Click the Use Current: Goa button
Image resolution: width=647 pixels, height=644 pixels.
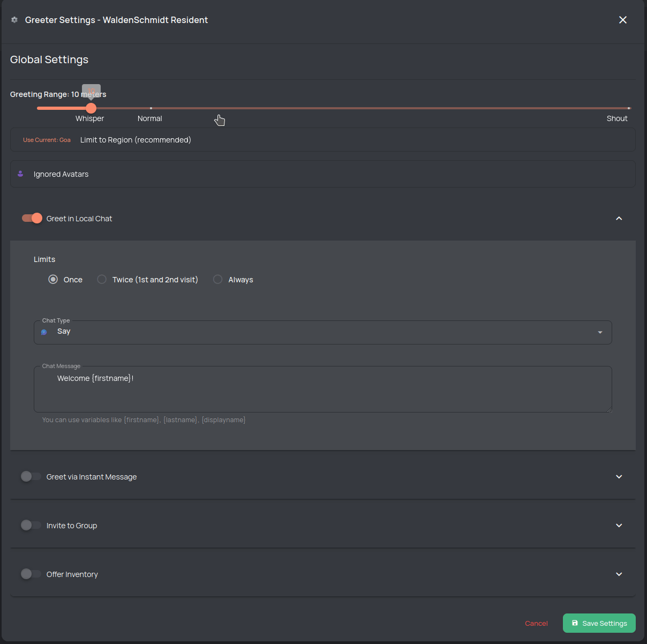point(47,140)
